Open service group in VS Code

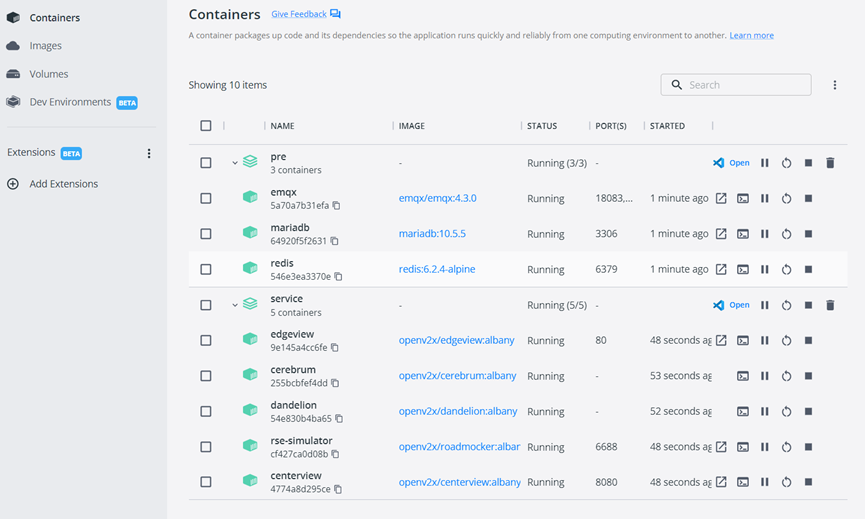coord(731,305)
